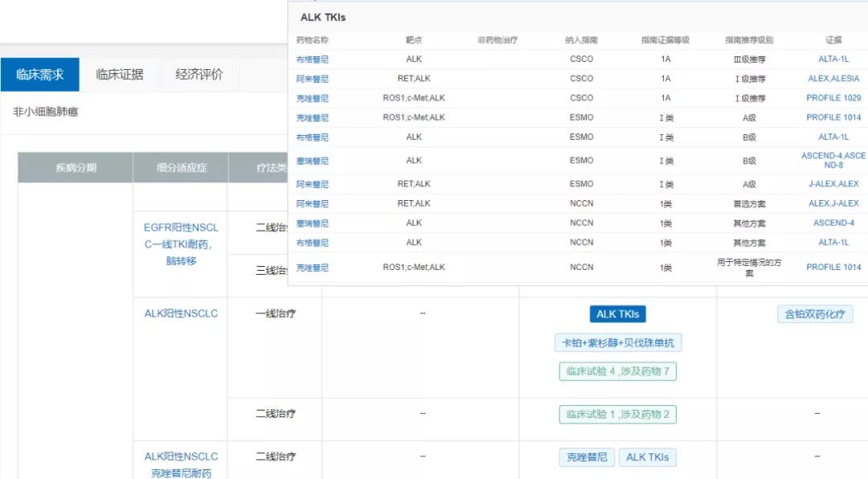
Task: Select 布格替尼 in the ALK TKIs drug list
Action: point(313,59)
